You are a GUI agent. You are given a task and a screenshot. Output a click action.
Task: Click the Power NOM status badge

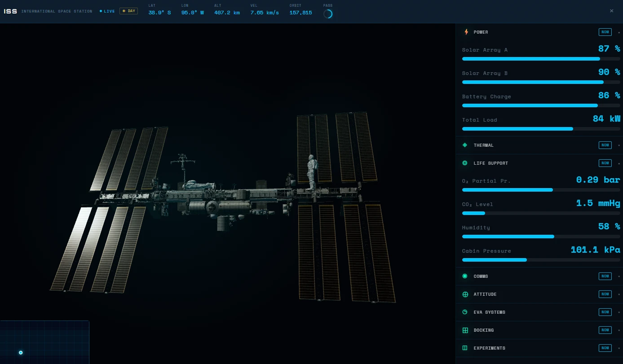tap(605, 32)
